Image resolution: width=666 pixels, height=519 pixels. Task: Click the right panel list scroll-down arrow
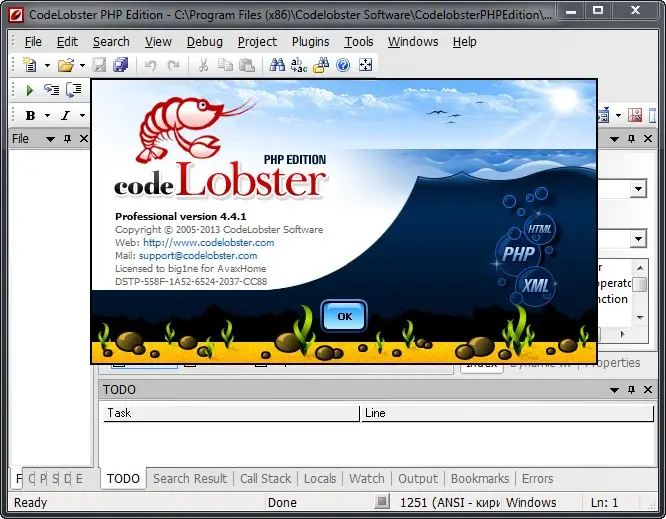[640, 317]
